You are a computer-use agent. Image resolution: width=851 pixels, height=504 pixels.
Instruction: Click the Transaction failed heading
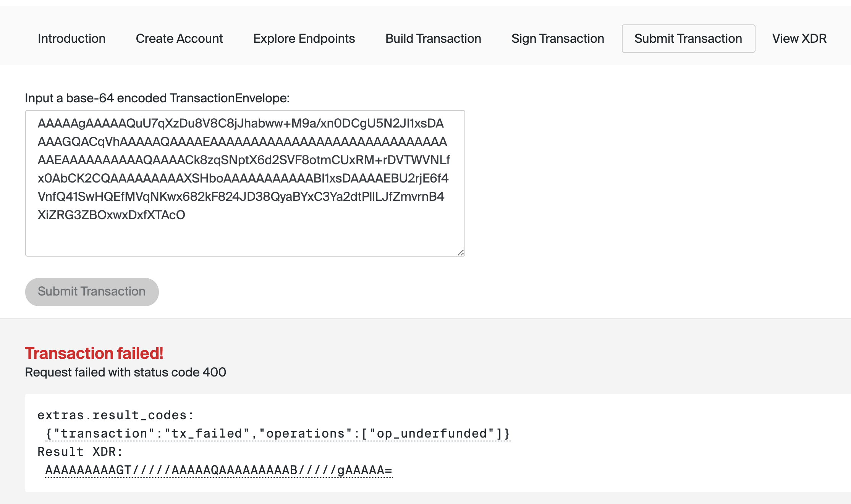94,353
